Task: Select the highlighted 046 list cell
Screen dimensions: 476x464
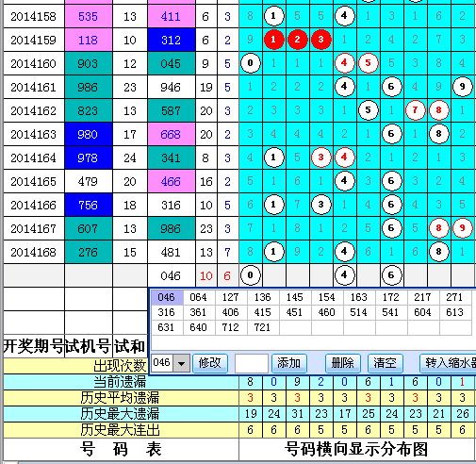Action: click(167, 297)
